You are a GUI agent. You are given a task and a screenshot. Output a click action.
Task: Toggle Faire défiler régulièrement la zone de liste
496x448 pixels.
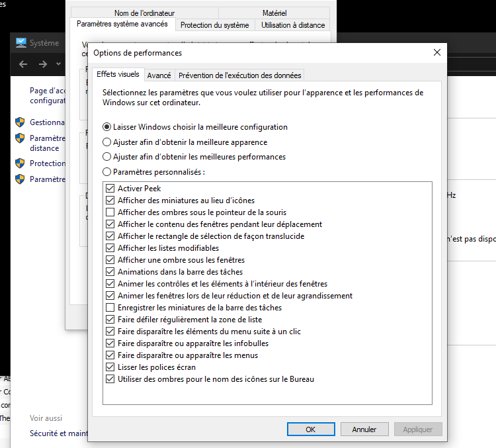[x=110, y=320]
